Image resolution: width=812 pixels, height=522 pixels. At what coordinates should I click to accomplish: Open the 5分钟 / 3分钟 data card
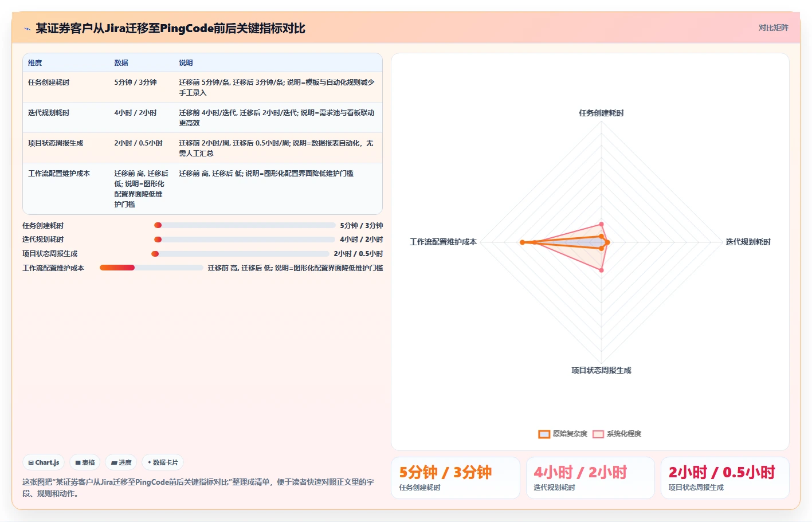coord(456,478)
